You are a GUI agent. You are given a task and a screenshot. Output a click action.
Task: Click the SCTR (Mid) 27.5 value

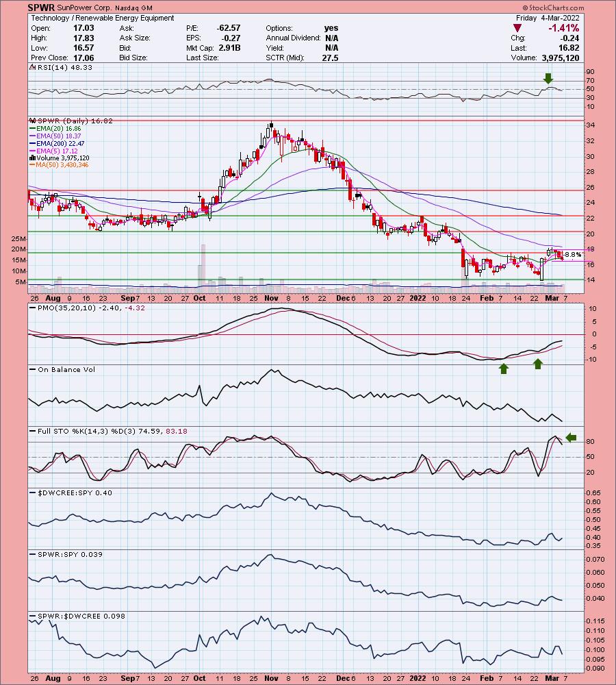coord(330,58)
